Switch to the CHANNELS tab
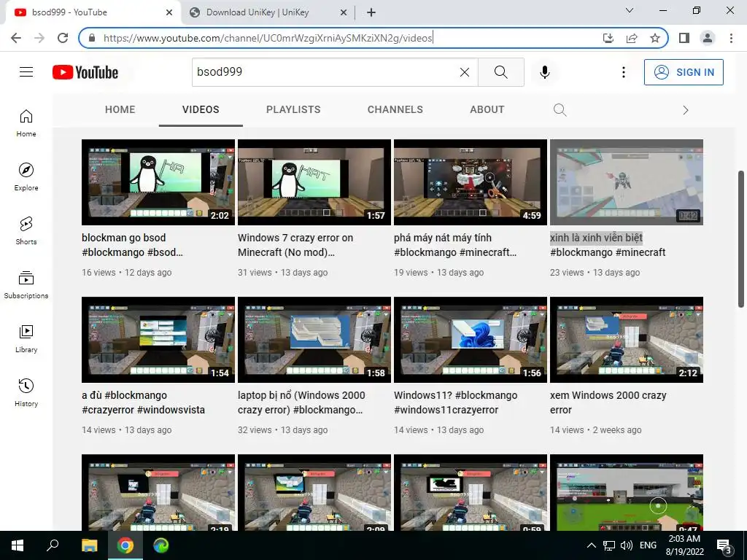The width and height of the screenshot is (747, 560). (x=395, y=109)
